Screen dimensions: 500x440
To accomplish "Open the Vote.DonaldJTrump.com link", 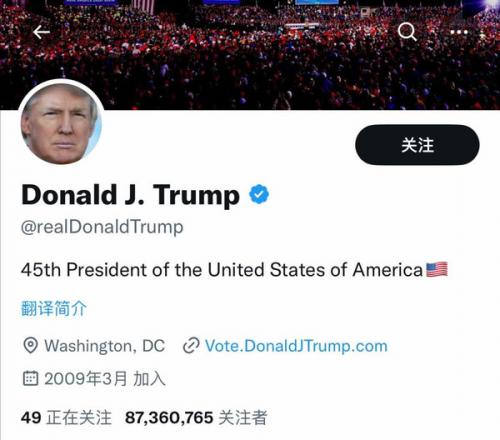I will pyautogui.click(x=296, y=346).
